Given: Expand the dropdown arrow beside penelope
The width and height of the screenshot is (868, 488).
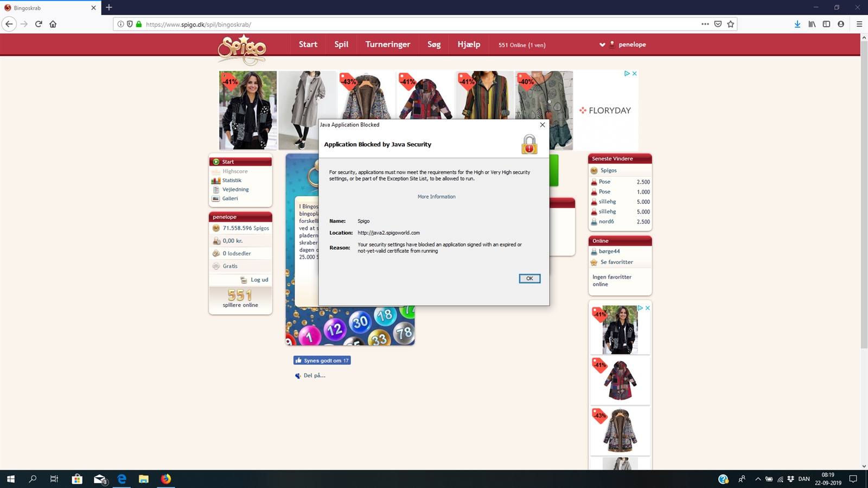Looking at the screenshot, I should point(602,45).
